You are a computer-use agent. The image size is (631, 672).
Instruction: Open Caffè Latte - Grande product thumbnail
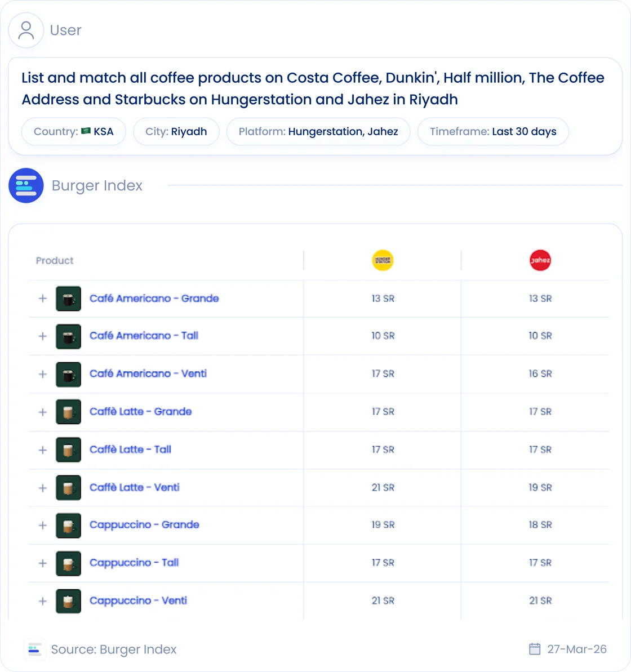[x=69, y=412]
